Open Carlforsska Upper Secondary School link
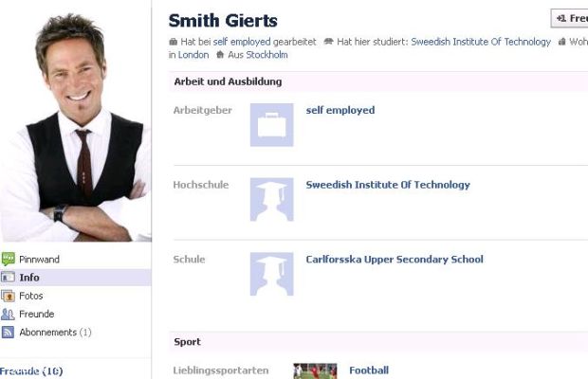Screen dimensions: 588x379 click(x=395, y=260)
